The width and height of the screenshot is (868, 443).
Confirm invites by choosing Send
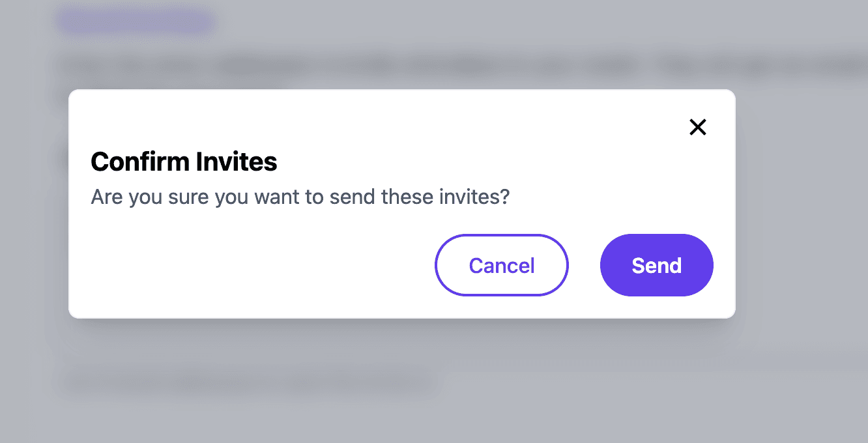click(x=657, y=265)
